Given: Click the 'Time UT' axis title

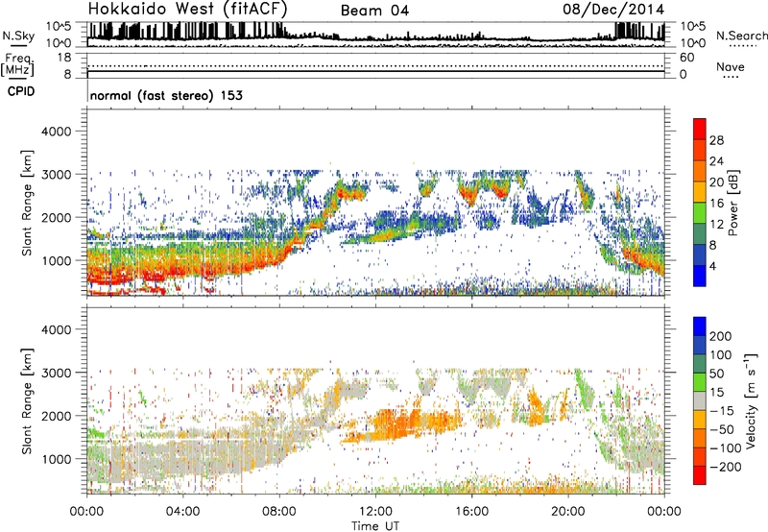Looking at the screenshot, I should (x=375, y=526).
